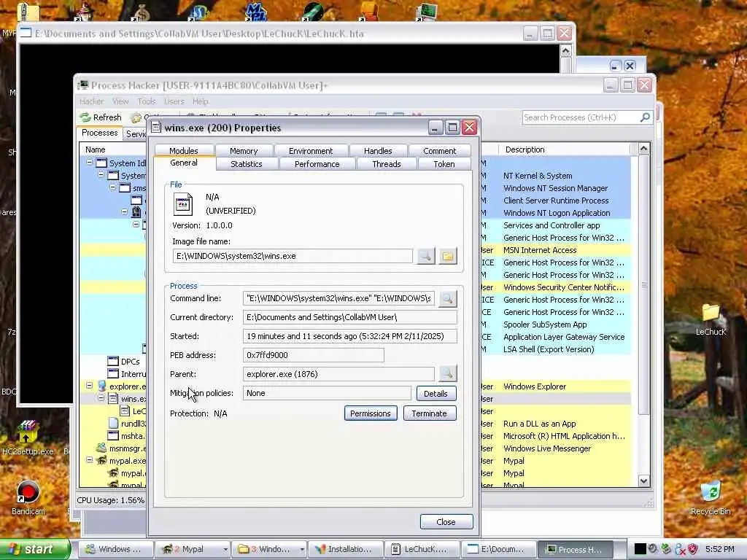Click search magnifier in Search Processes box
This screenshot has width=747, height=560.
pyautogui.click(x=645, y=117)
